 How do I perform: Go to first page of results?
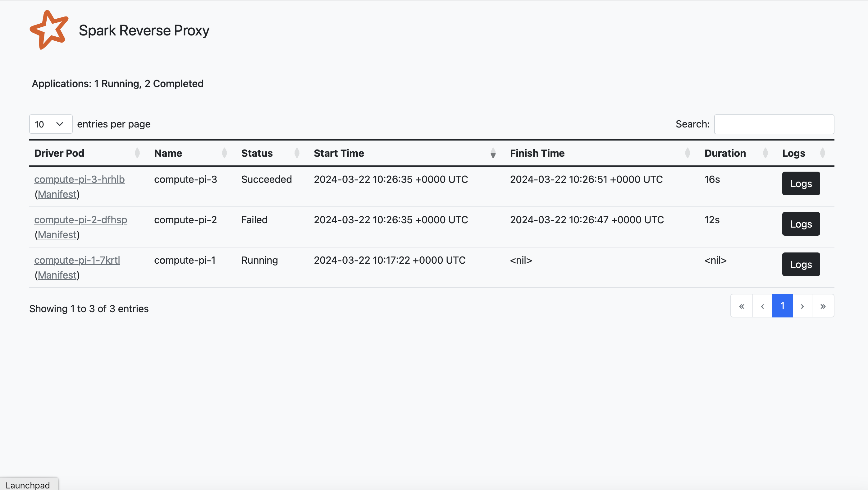coord(742,306)
